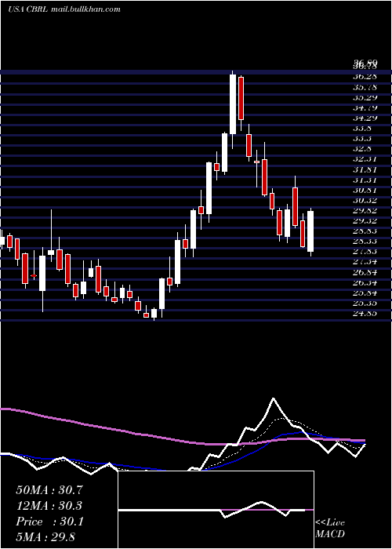Select the 29.82 price axis label
Image resolution: width=392 pixels, height=549 pixels.
[x=365, y=211]
